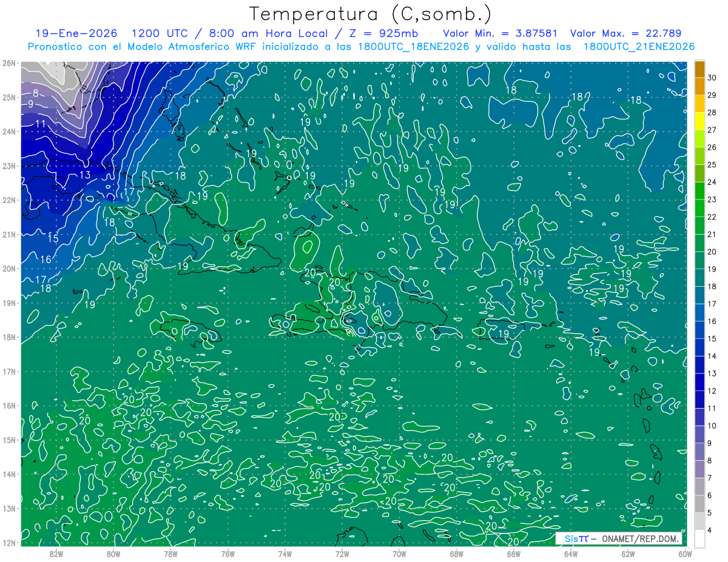Click the contour label '9' on the map
728x562 pixels.
tap(30, 104)
